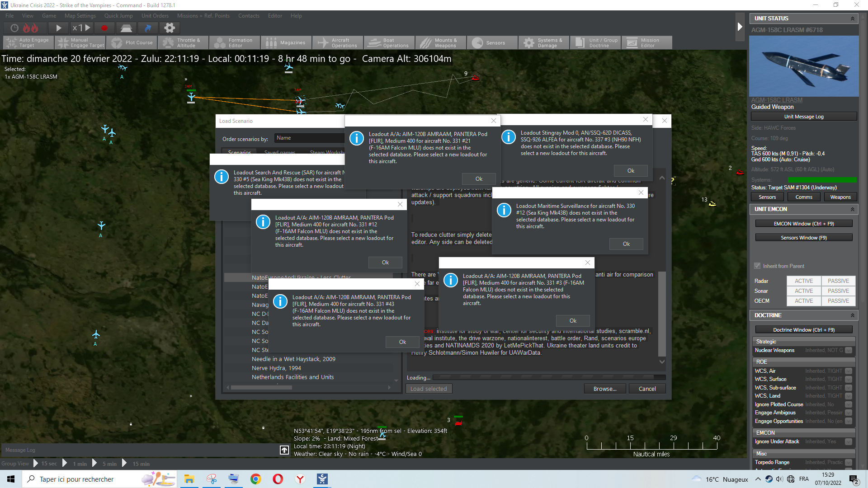Open the Formation Editor
Viewport: 868px width, 488px height.
235,42
